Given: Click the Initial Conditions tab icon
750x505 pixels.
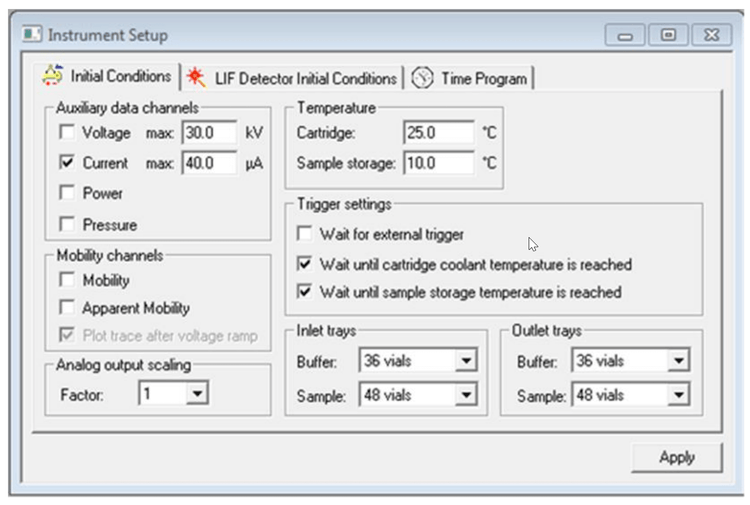Looking at the screenshot, I should (x=53, y=77).
